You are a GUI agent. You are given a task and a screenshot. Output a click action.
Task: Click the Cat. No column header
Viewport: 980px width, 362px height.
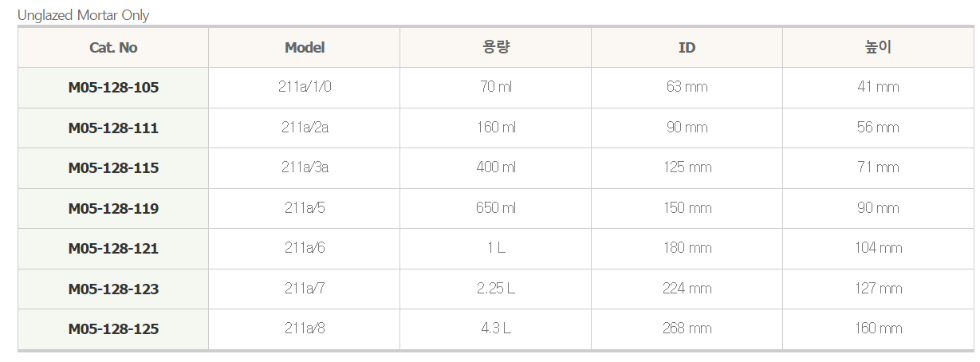coord(113,48)
